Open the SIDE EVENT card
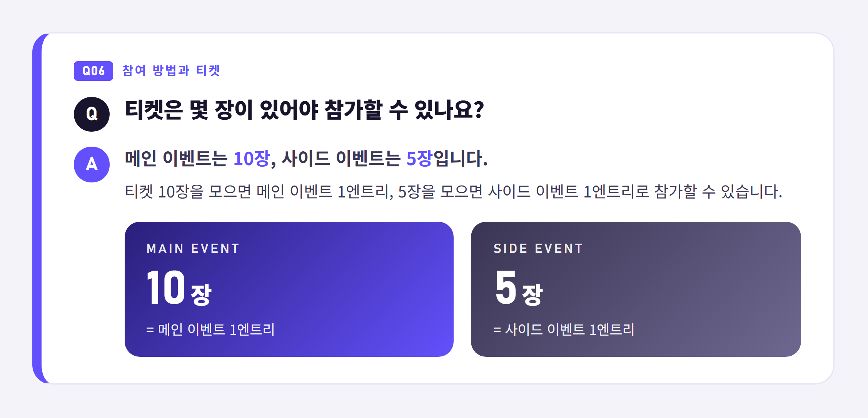 click(636, 289)
